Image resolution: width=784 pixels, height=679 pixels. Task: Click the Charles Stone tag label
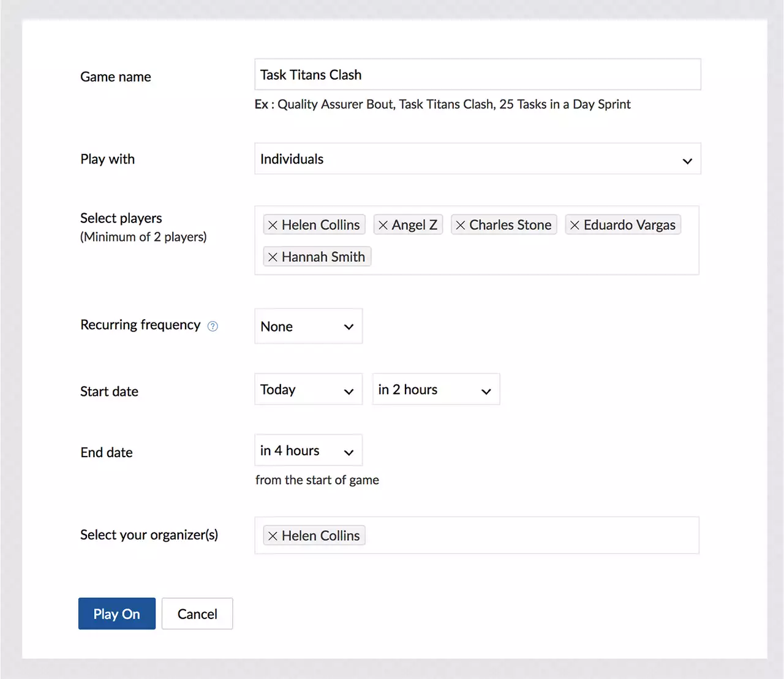(510, 226)
